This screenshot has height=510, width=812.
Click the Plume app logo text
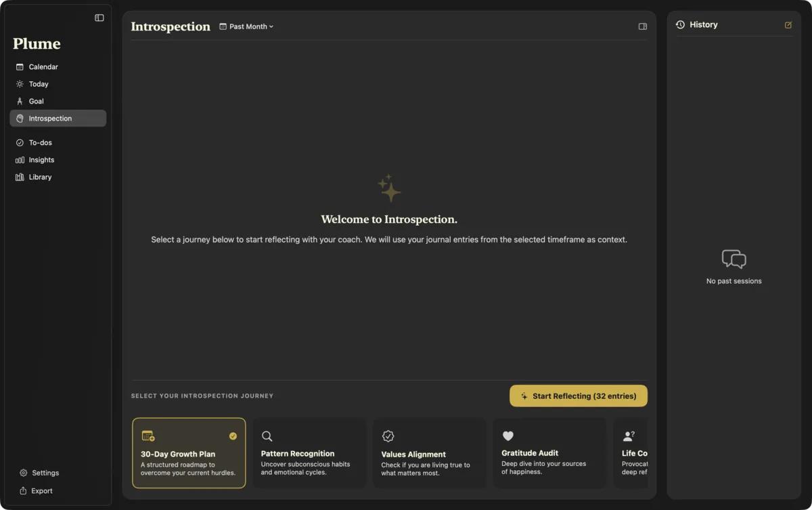point(37,43)
